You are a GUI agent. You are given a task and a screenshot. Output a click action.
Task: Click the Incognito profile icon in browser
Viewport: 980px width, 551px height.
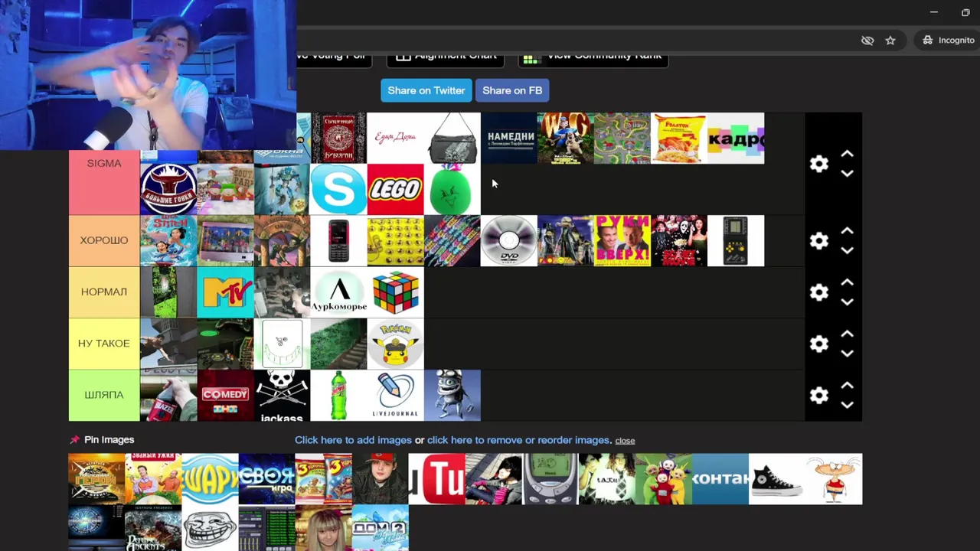pos(927,40)
